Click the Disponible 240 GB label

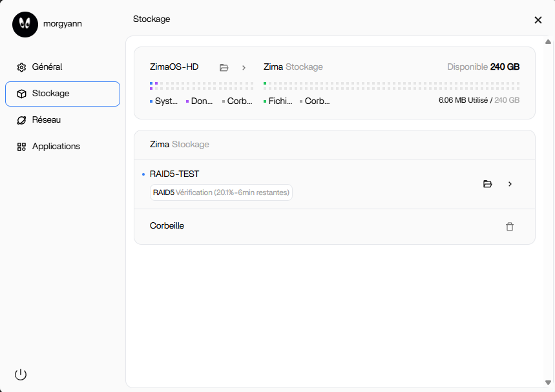point(483,67)
